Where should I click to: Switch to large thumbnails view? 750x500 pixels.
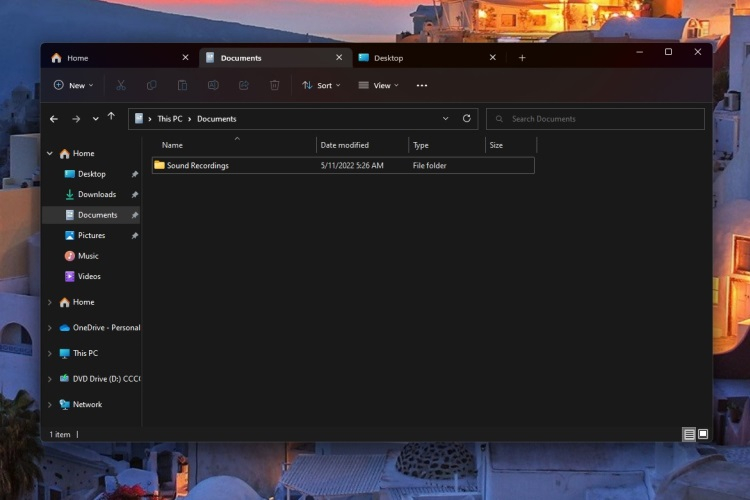[x=703, y=434]
